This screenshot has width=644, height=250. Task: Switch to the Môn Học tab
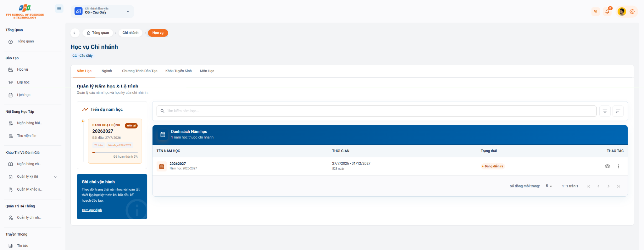(207, 71)
